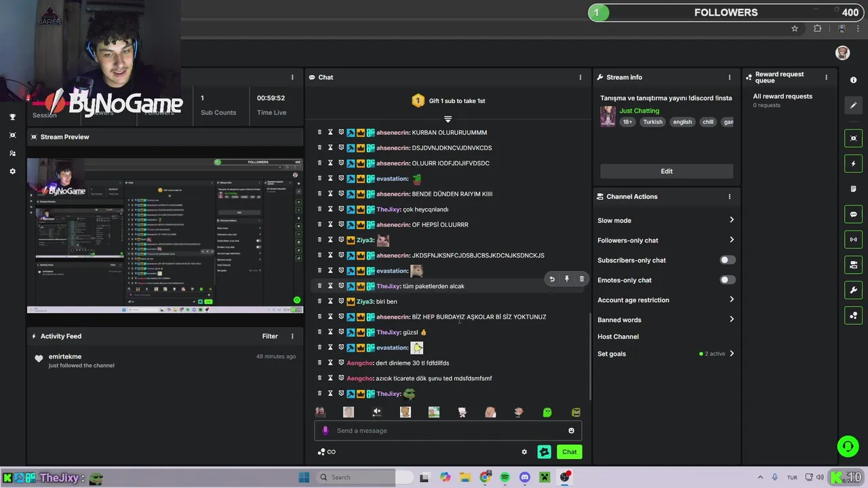Screen dimensions: 868x488
Task: Delete the hovered message with the trash icon
Action: point(582,279)
